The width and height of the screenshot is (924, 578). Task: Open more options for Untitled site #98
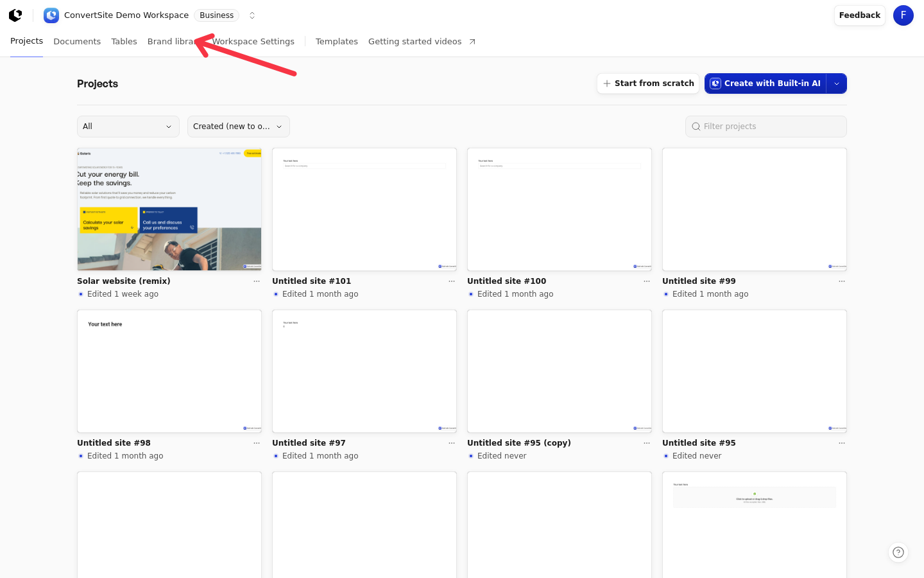click(257, 443)
